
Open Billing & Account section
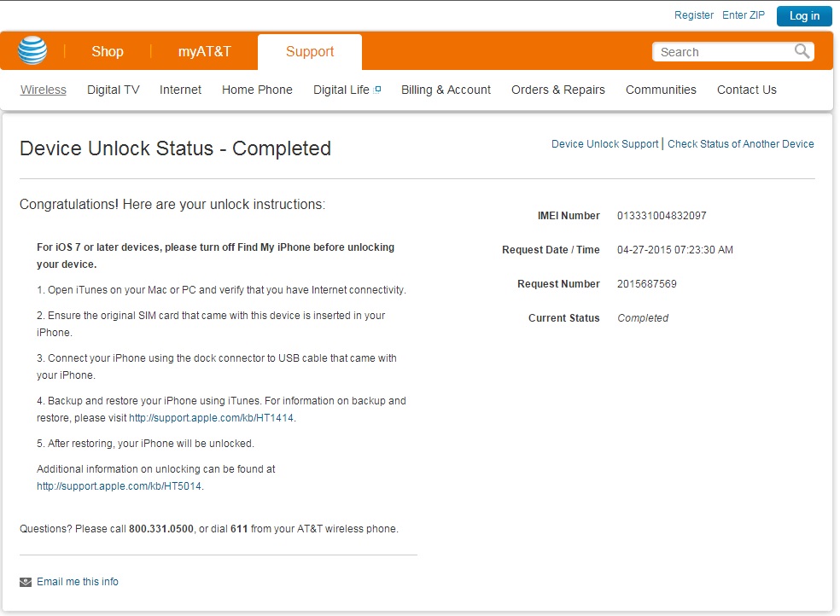coord(446,90)
